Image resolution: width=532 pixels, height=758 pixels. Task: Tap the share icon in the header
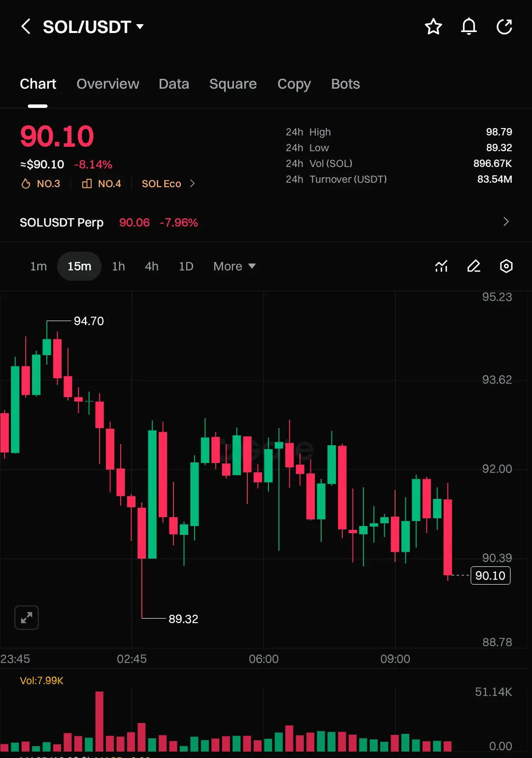[x=504, y=27]
